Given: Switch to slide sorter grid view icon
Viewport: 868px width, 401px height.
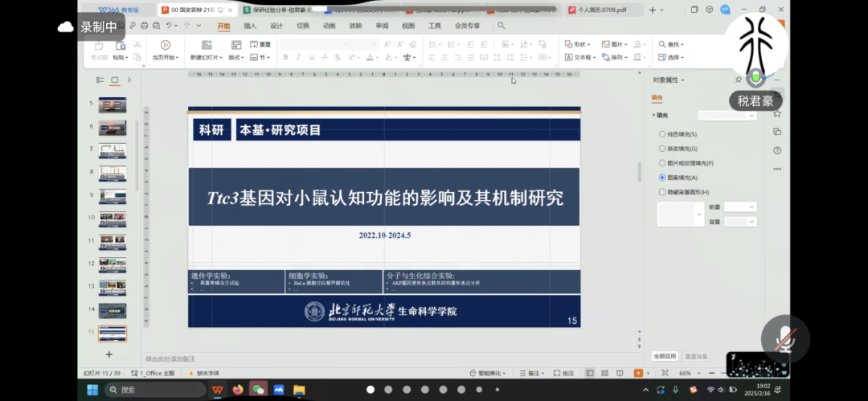Looking at the screenshot, I should (x=604, y=374).
